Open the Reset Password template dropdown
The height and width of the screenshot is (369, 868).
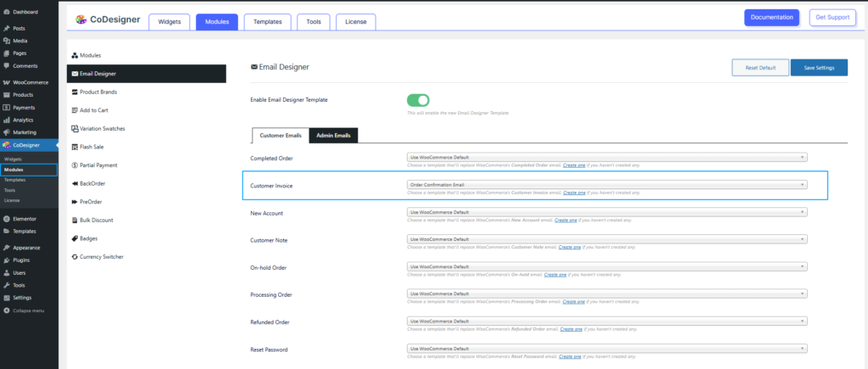(607, 348)
